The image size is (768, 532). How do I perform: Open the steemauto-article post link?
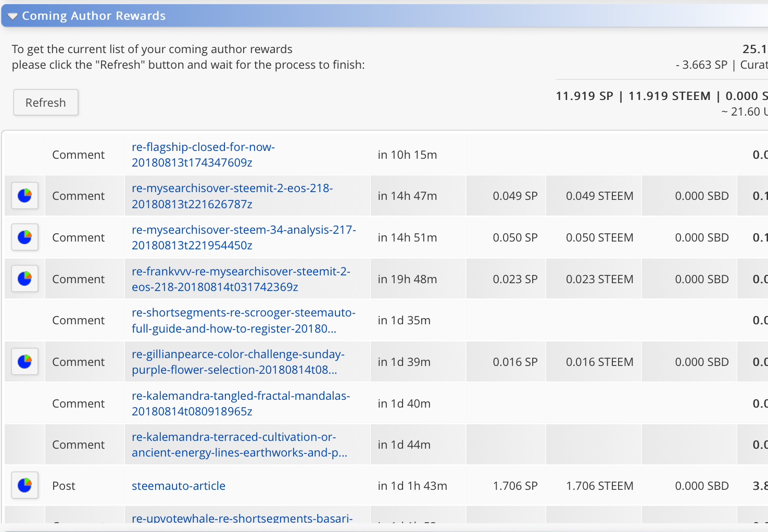click(x=179, y=486)
